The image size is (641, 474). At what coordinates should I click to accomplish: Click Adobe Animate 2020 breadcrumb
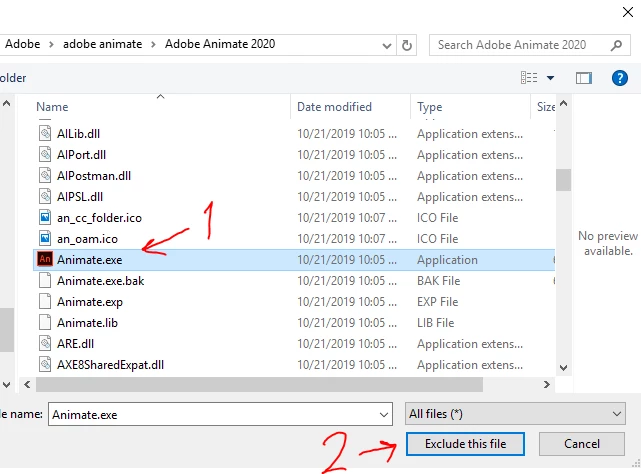220,44
